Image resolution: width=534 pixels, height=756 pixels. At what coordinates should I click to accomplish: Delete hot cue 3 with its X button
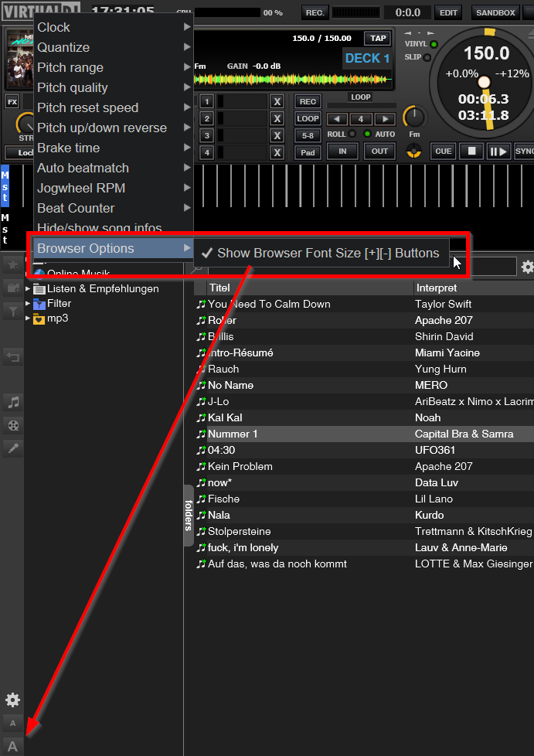click(x=277, y=136)
